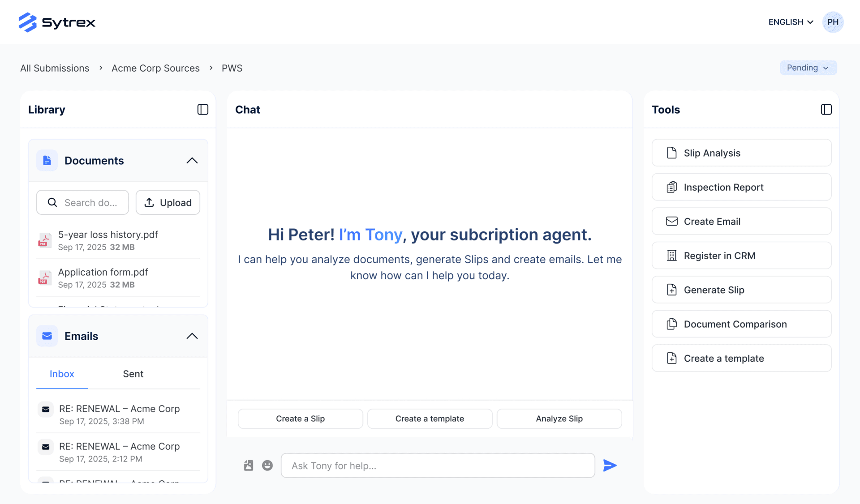Click the Upload button in Documents
This screenshot has height=504, width=860.
(x=168, y=202)
